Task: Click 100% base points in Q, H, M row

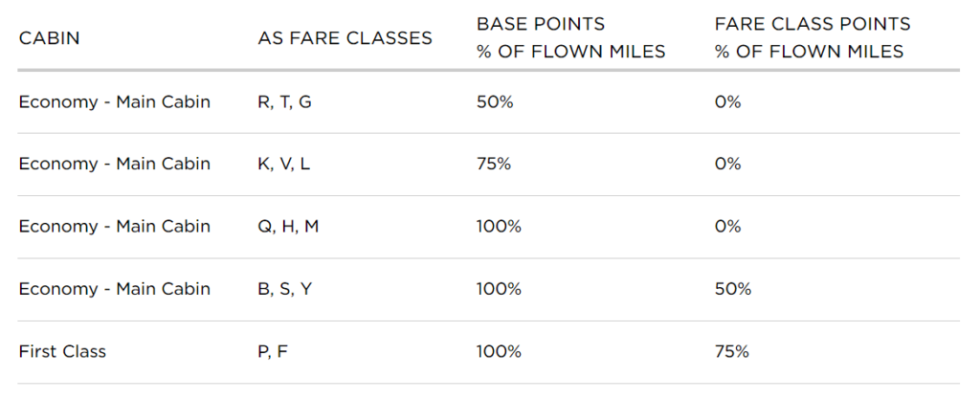Action: (499, 227)
